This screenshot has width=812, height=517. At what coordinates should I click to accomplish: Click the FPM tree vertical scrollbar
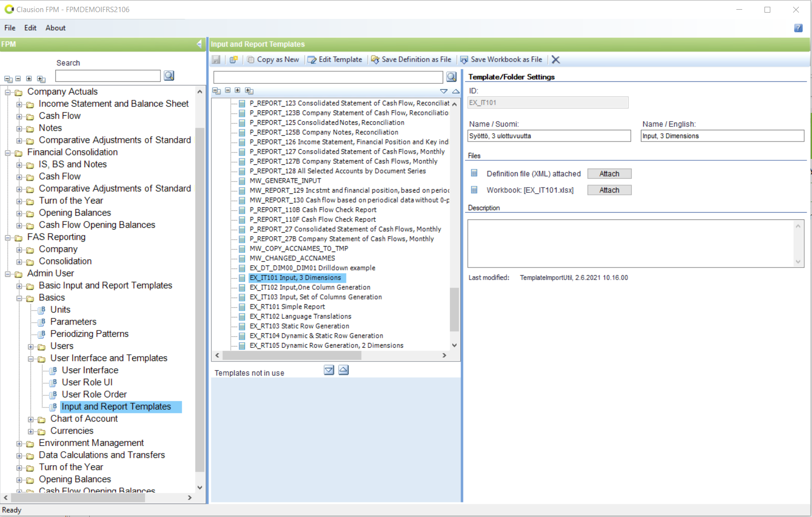[199, 299]
